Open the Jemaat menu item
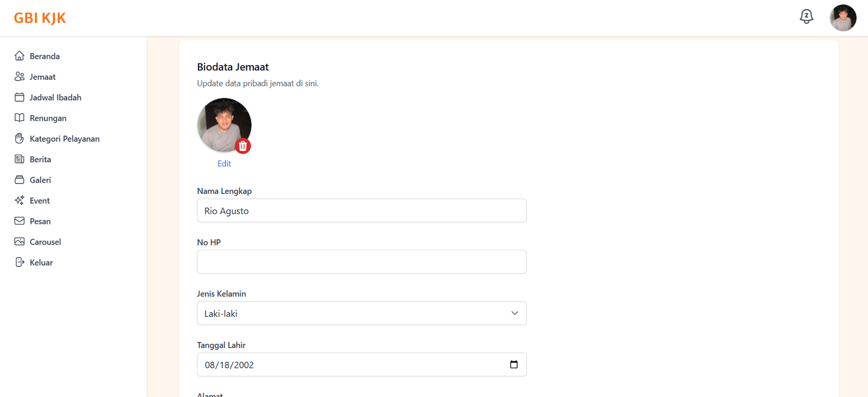 pos(42,77)
